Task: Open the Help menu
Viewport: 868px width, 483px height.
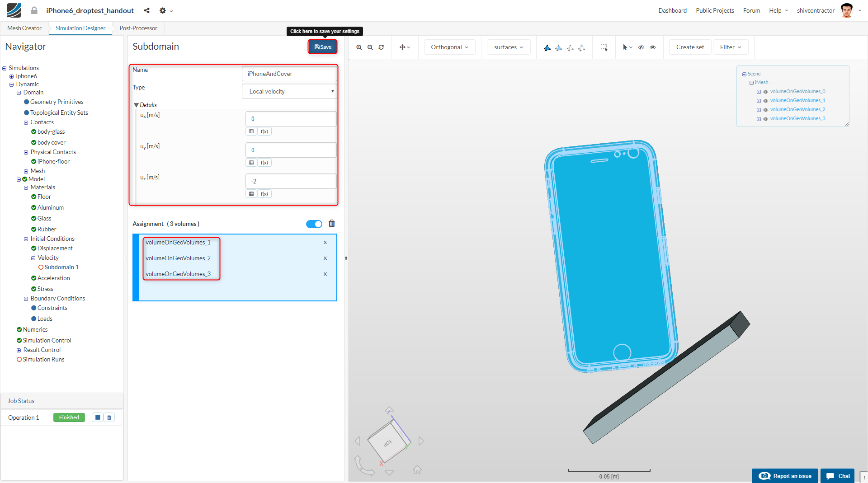Action: (778, 10)
